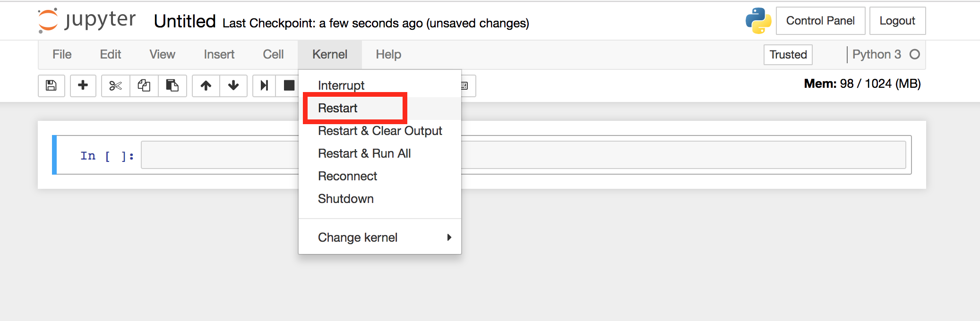Paste cells with the paste icon
Viewport: 980px width, 321px height.
[x=172, y=85]
